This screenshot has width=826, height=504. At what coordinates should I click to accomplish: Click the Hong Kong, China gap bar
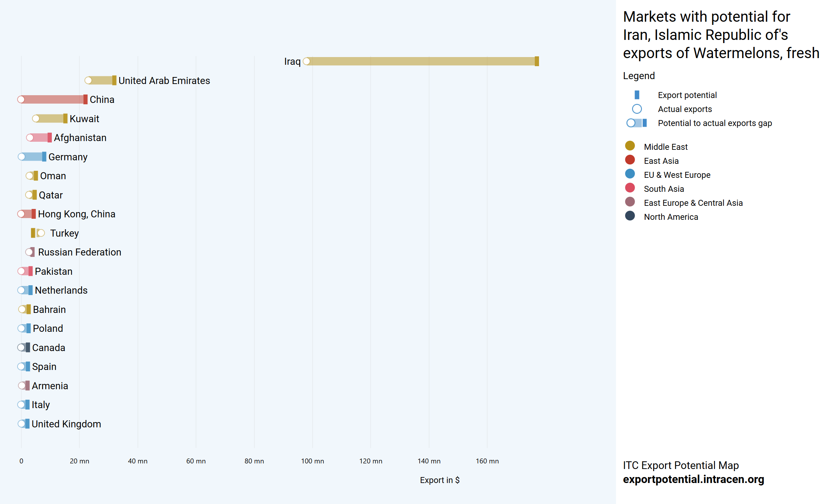27,214
